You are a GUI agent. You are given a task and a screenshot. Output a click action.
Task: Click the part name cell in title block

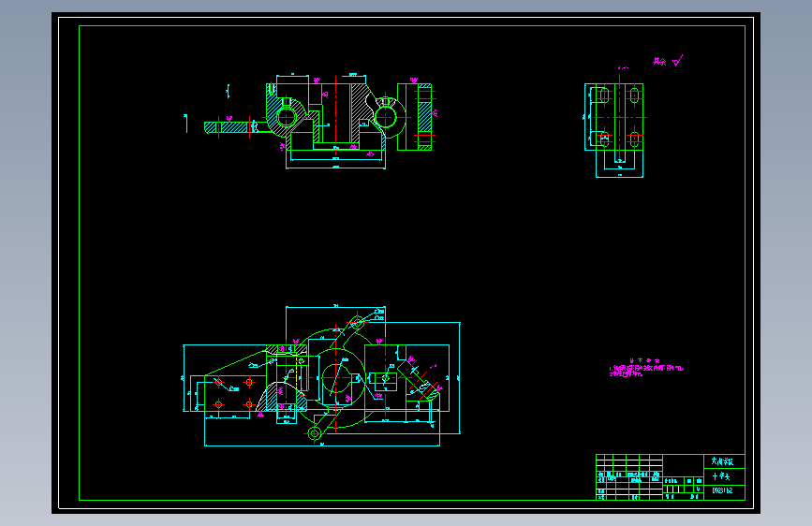coord(724,476)
